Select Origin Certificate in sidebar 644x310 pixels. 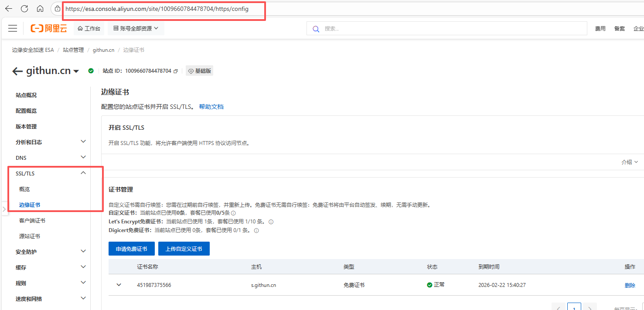[30, 236]
